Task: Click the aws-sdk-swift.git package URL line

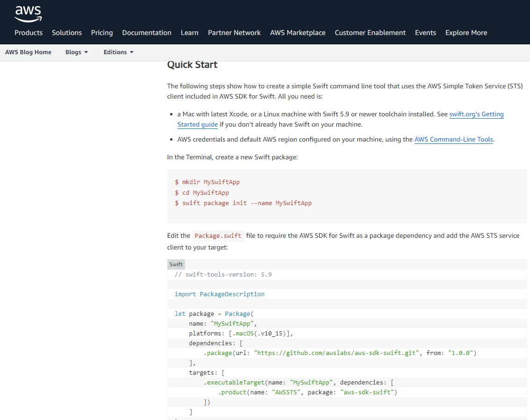Action: [x=340, y=353]
